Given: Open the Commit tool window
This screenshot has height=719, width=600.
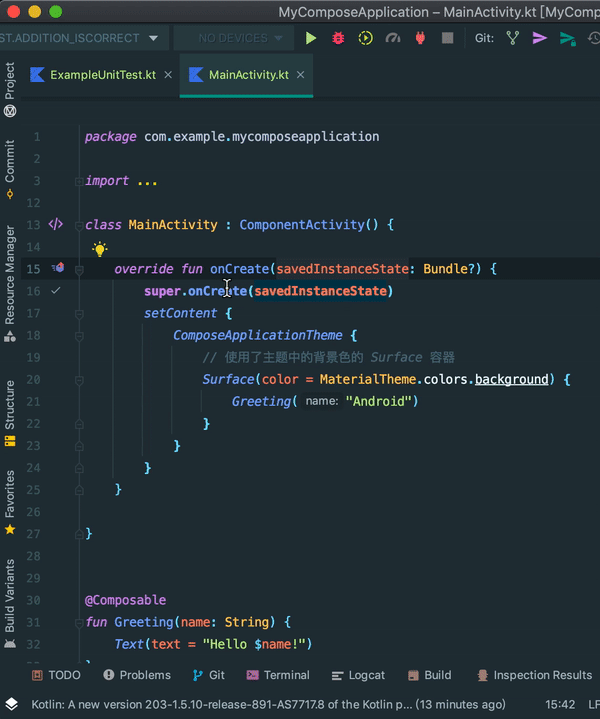Looking at the screenshot, I should pyautogui.click(x=10, y=170).
